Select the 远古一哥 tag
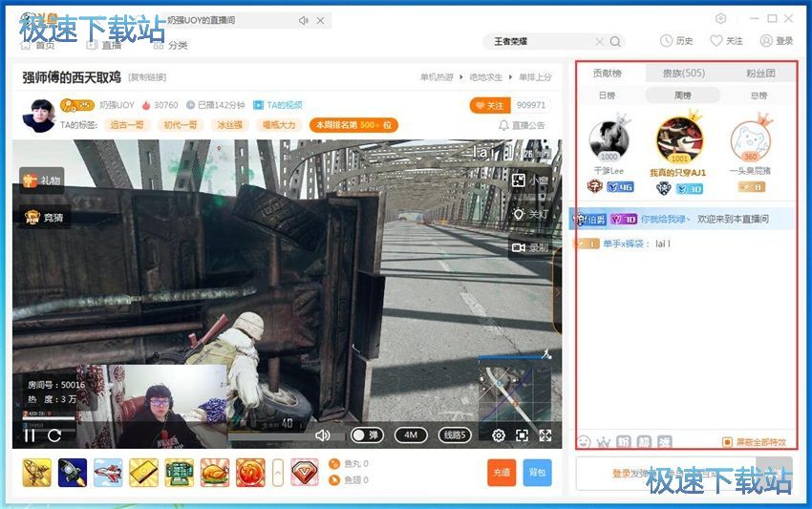 coord(127,125)
